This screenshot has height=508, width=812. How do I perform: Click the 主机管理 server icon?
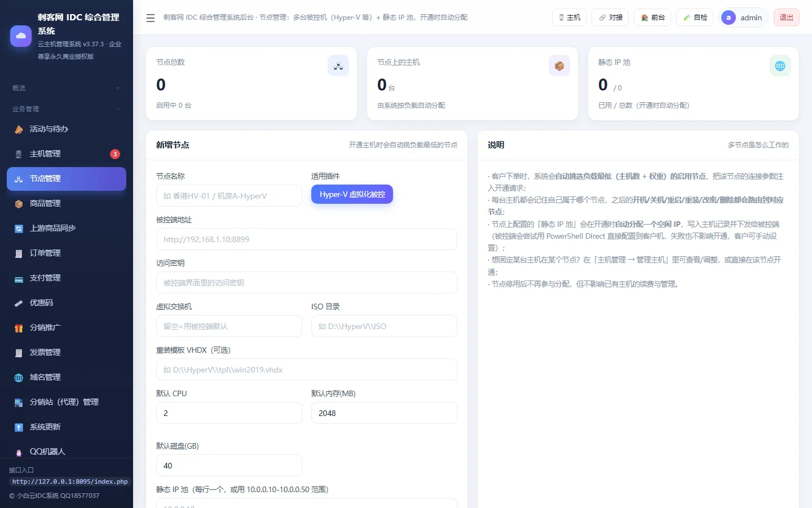19,154
